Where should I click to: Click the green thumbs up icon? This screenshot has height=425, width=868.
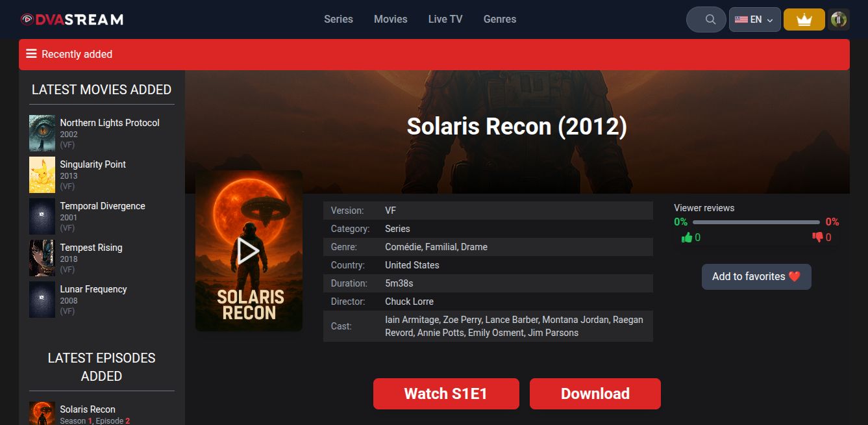(x=687, y=237)
